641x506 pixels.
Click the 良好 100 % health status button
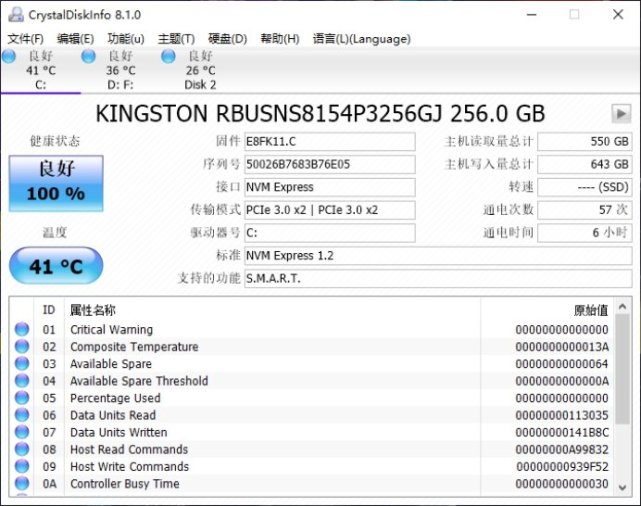(56, 184)
